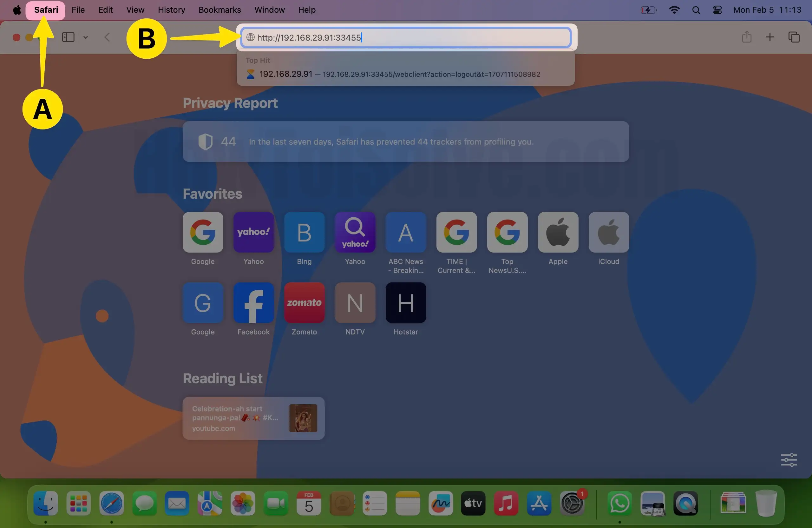The height and width of the screenshot is (528, 812).
Task: Open WhatsApp from the Dock
Action: point(619,503)
